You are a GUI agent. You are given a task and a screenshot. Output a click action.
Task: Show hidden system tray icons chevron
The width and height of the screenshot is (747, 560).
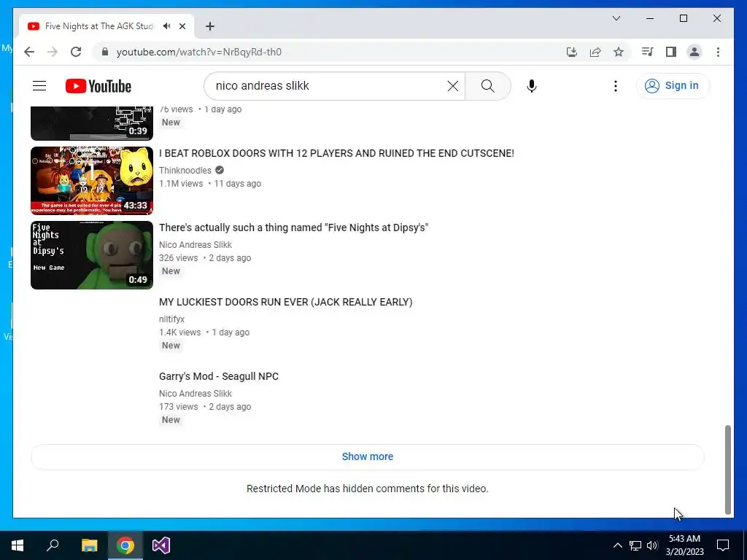pyautogui.click(x=617, y=545)
